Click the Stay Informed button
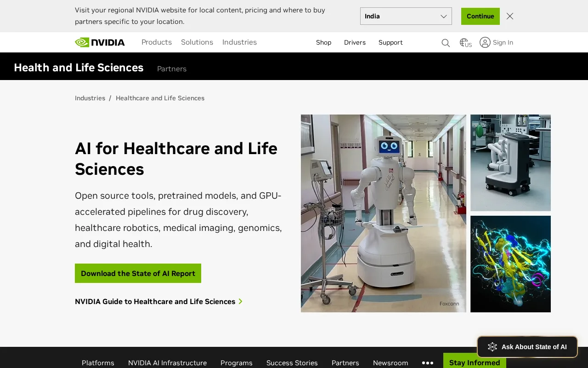The height and width of the screenshot is (368, 588). coord(475,361)
